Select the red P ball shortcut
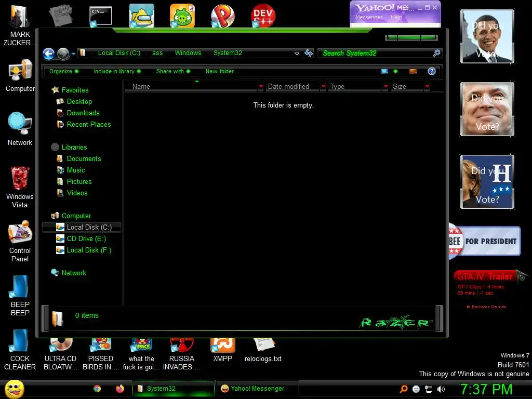532x399 pixels. tap(222, 16)
